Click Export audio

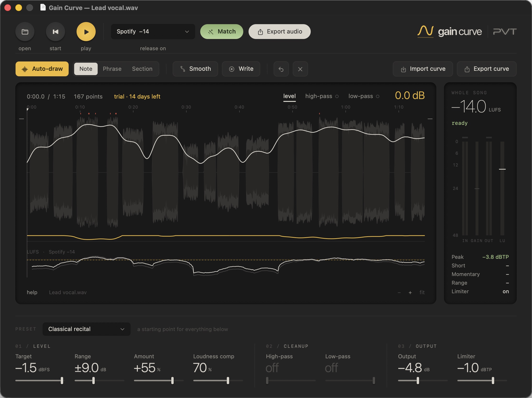[279, 32]
